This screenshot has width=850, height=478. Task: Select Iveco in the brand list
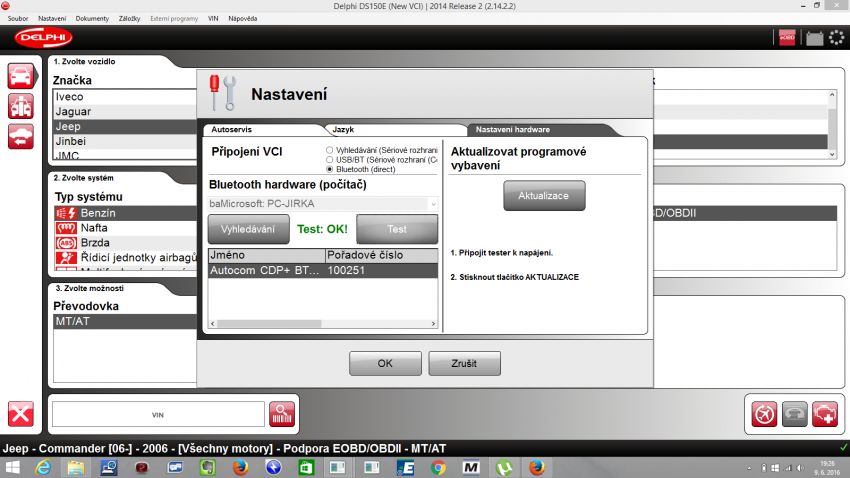click(x=125, y=96)
